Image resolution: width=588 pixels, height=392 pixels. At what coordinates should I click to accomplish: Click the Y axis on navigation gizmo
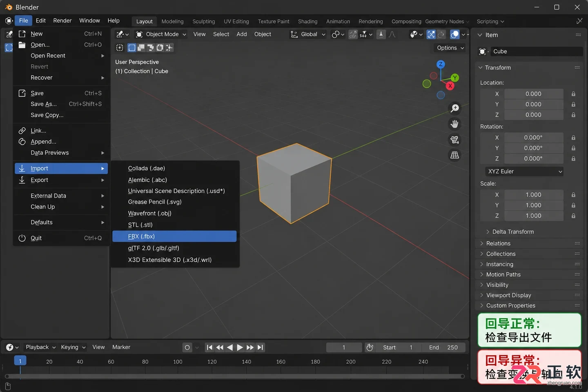pos(455,78)
